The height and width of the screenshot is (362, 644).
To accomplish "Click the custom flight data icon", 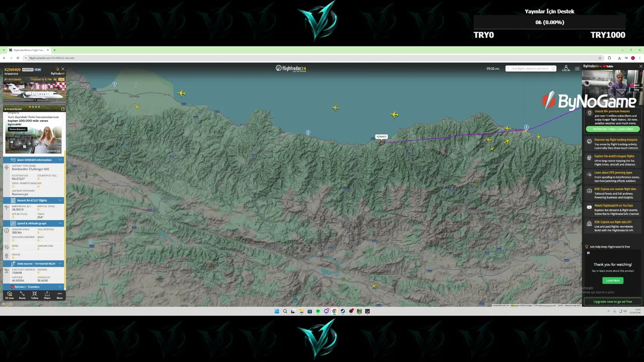I will click(589, 191).
